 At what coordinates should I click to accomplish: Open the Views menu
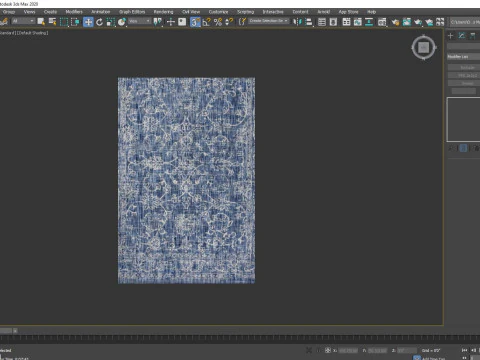point(29,12)
